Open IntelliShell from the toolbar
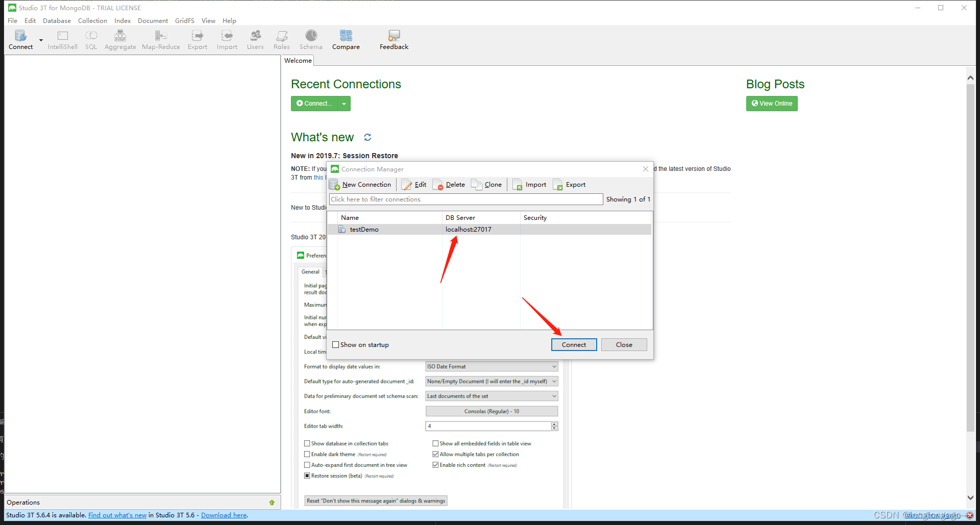Viewport: 980px width, 525px height. click(63, 39)
